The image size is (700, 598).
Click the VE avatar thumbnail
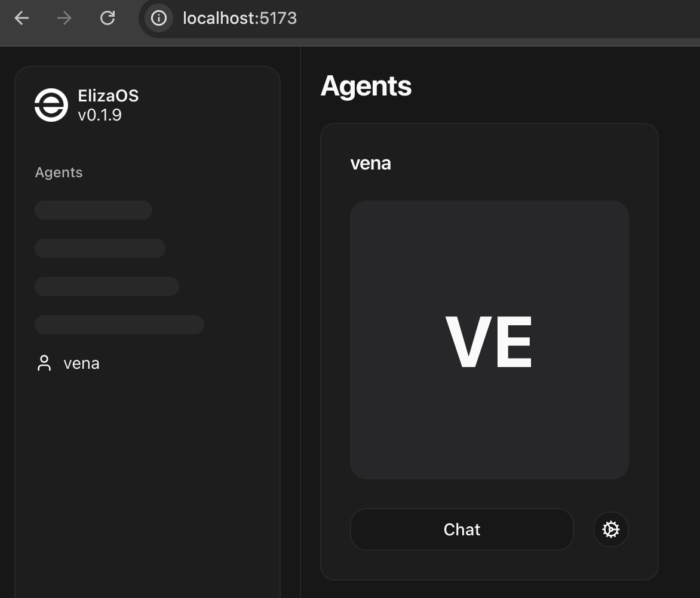point(489,340)
